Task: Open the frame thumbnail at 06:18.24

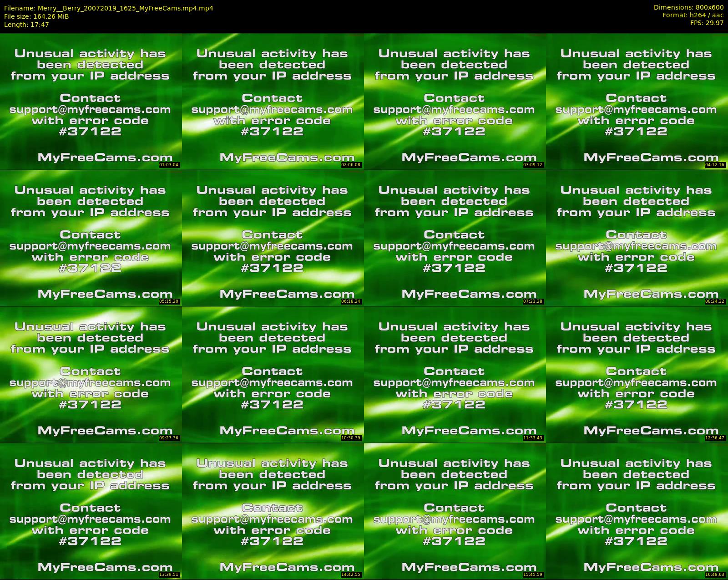Action: coord(273,238)
